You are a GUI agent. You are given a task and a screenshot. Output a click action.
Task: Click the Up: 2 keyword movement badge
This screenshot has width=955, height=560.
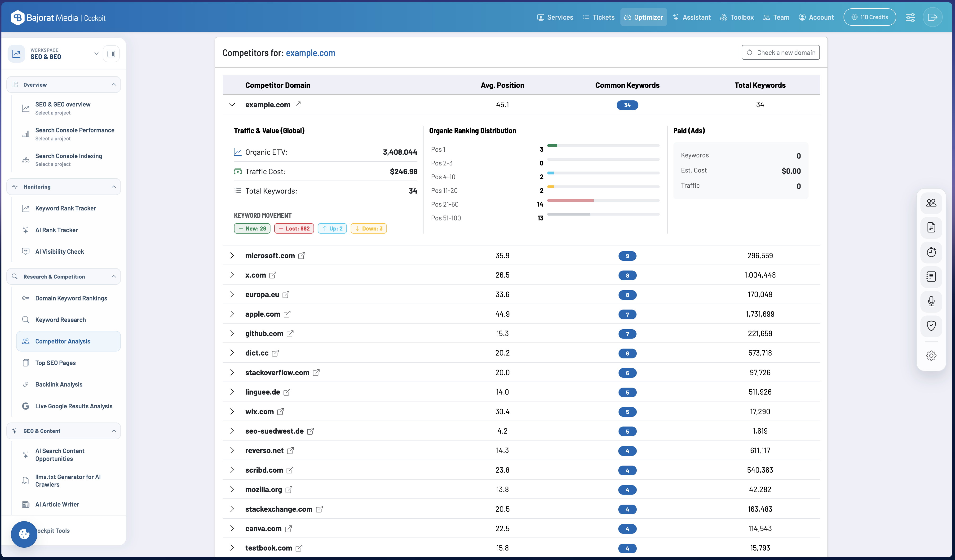[x=332, y=229]
